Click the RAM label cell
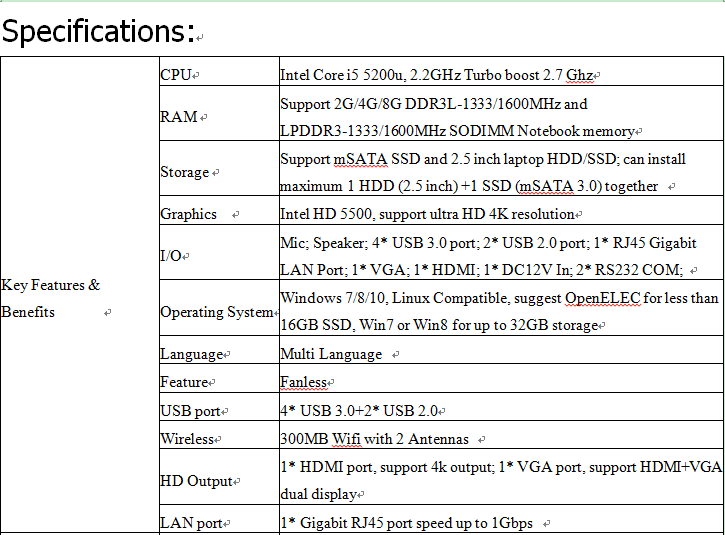Screen dimensions: 725x535 (179, 117)
